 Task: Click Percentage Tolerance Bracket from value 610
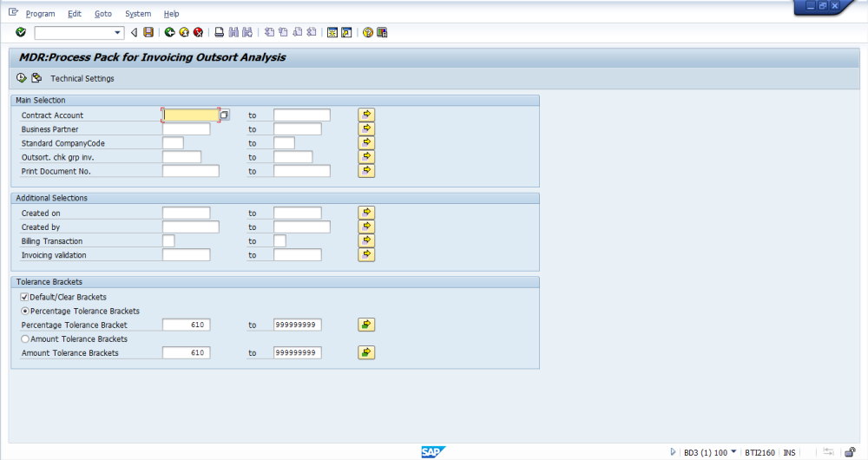tap(187, 325)
